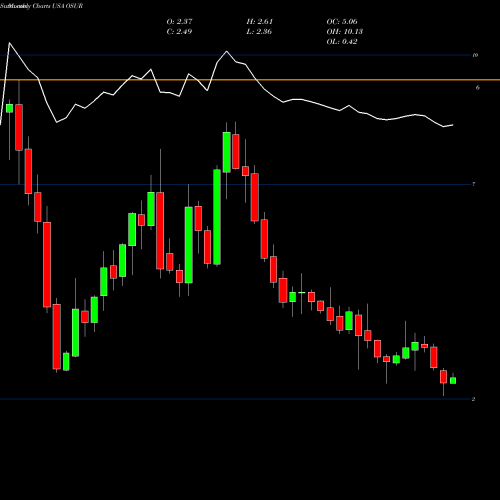Select the close value 'C: 2.49'
Screen dimensions: 500x500
[x=179, y=31]
